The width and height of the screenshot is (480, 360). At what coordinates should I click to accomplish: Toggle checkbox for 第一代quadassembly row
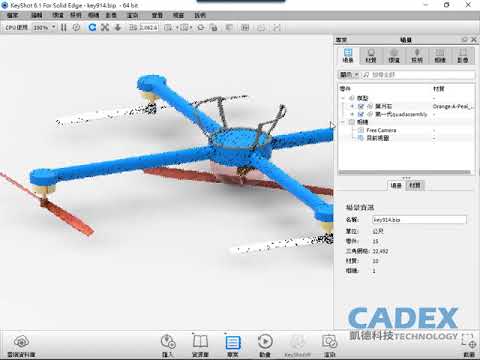(360, 114)
